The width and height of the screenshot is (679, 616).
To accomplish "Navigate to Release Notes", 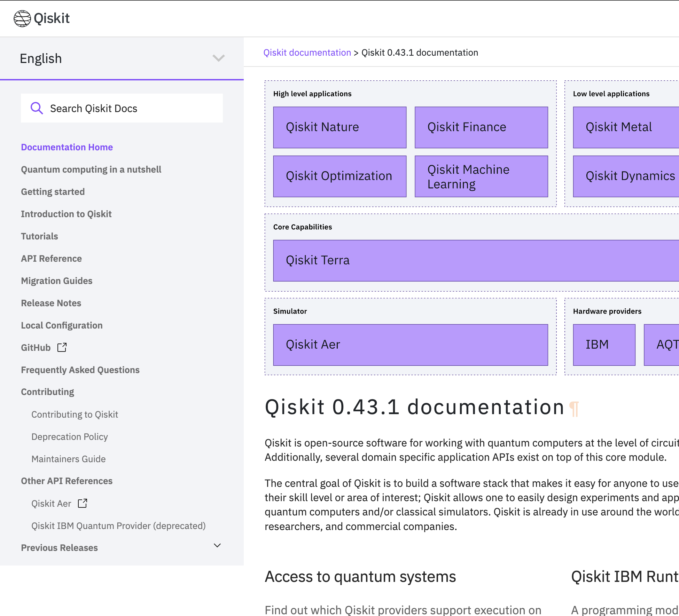I will (51, 303).
